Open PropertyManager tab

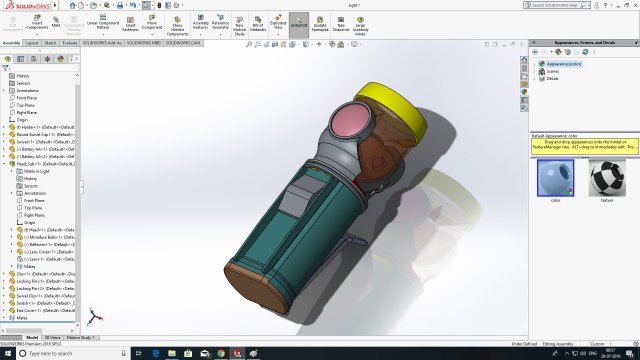click(x=21, y=59)
